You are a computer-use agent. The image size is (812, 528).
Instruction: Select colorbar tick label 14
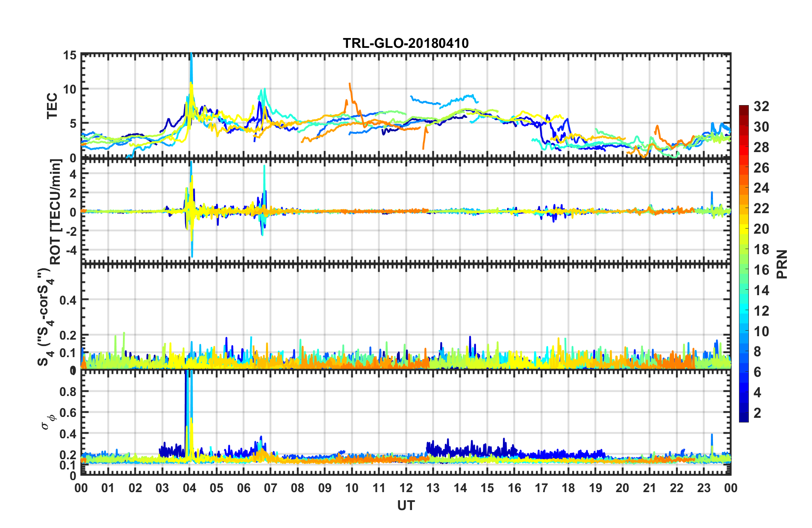(761, 290)
